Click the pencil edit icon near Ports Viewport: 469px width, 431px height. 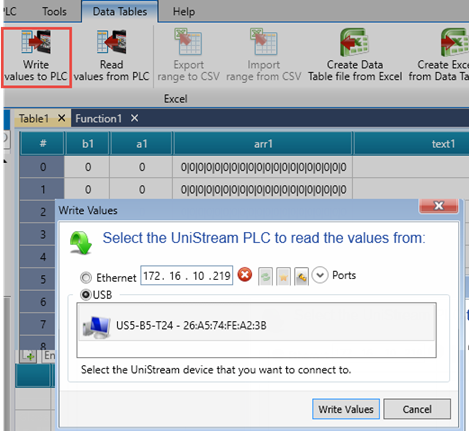[301, 277]
